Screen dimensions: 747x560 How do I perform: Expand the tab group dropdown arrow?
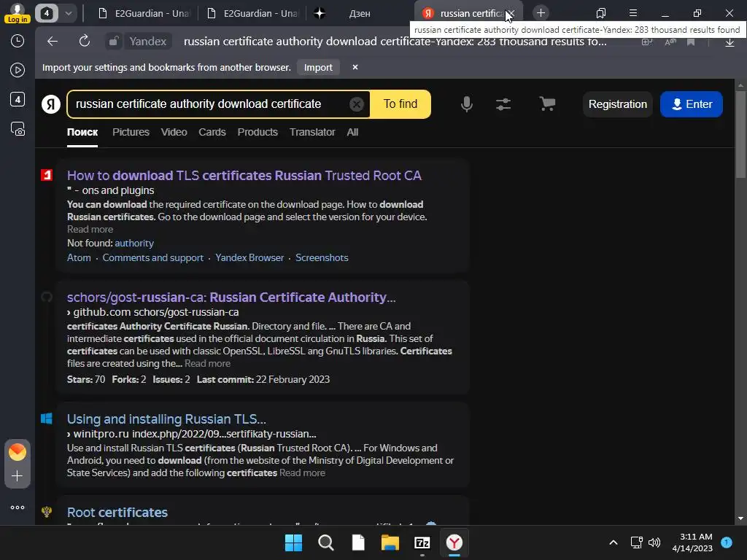point(68,13)
